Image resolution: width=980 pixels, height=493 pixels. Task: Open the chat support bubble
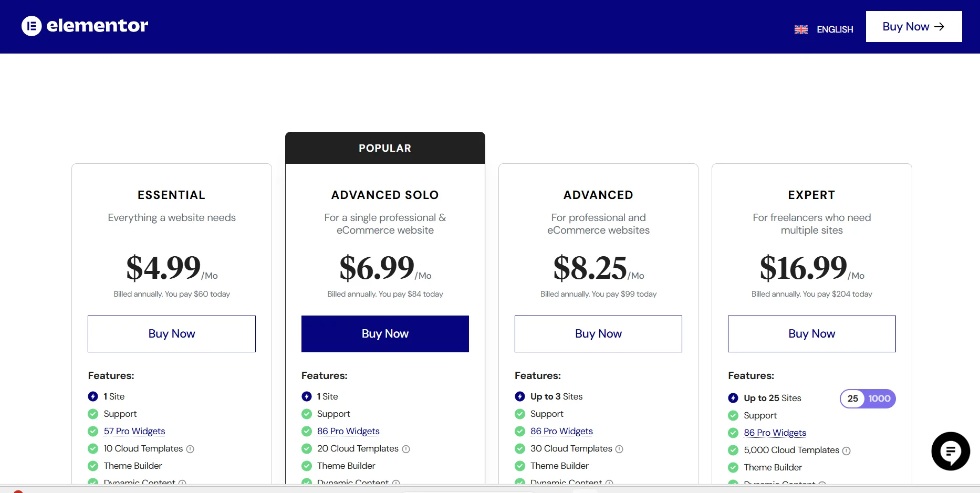click(950, 451)
